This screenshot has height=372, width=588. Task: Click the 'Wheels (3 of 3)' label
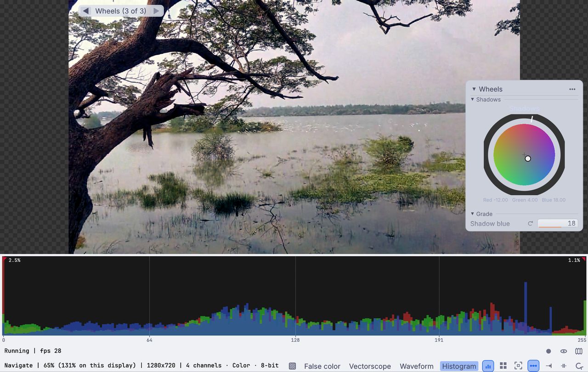tap(121, 11)
